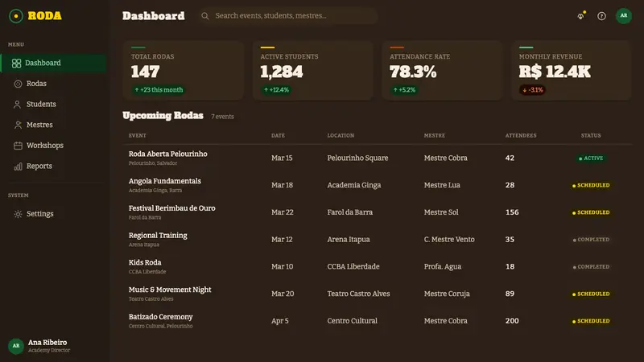The width and height of the screenshot is (644, 362).
Task: Click the Settings gear icon
Action: click(x=18, y=214)
